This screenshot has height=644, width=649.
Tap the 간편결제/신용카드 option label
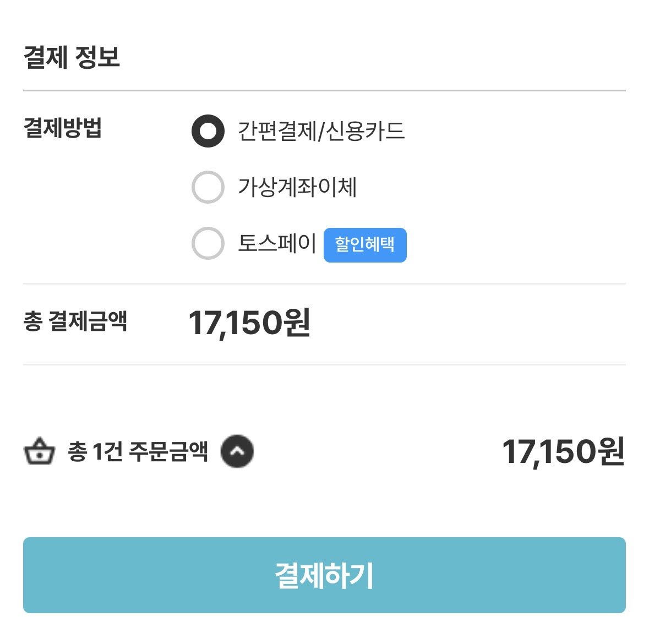tap(321, 131)
